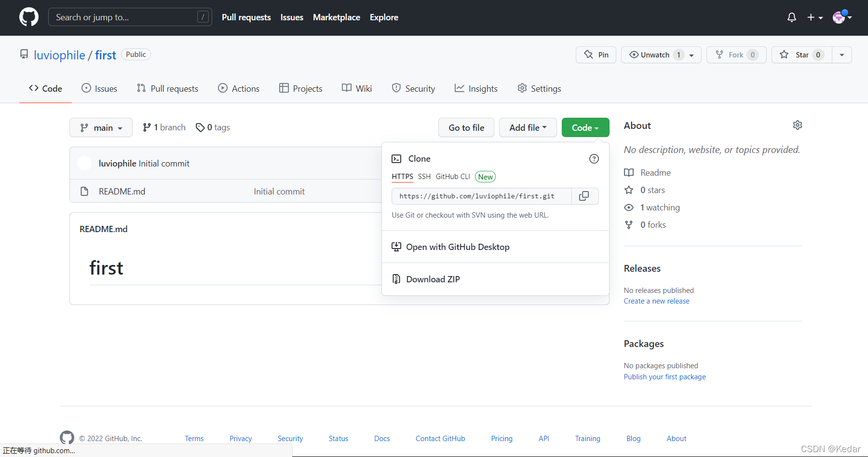Open Pull requests in the top navigation
This screenshot has width=868, height=457.
(246, 17)
